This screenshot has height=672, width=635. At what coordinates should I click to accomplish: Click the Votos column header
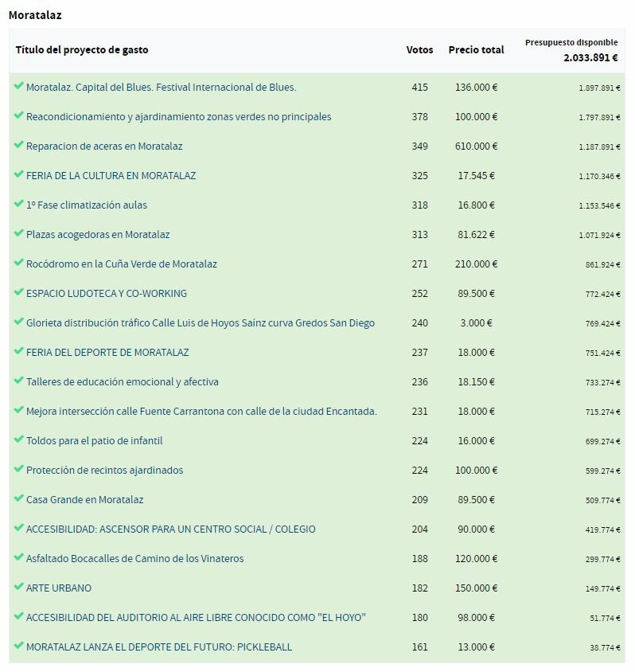pyautogui.click(x=419, y=50)
